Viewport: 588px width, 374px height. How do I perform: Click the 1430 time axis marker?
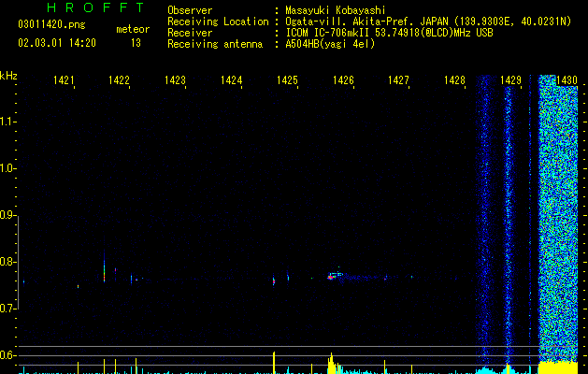[x=566, y=80]
